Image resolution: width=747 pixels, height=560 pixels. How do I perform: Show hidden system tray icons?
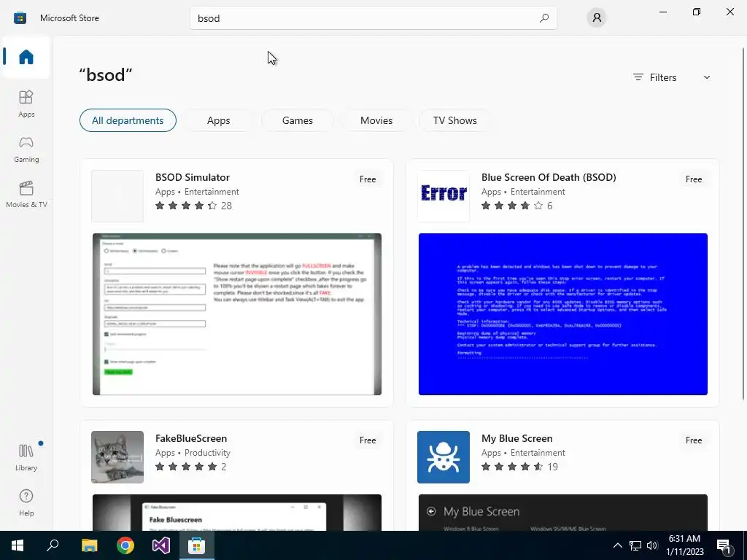(x=617, y=545)
